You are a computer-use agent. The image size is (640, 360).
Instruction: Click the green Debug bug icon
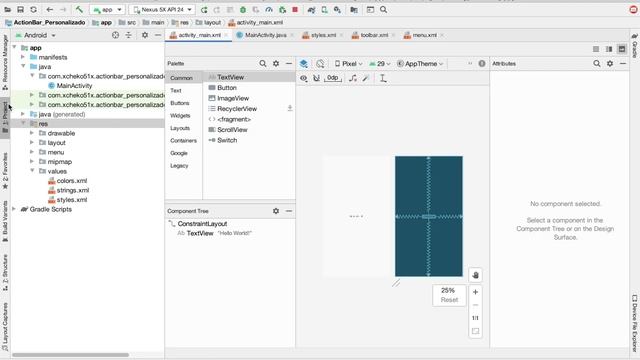pyautogui.click(x=243, y=9)
